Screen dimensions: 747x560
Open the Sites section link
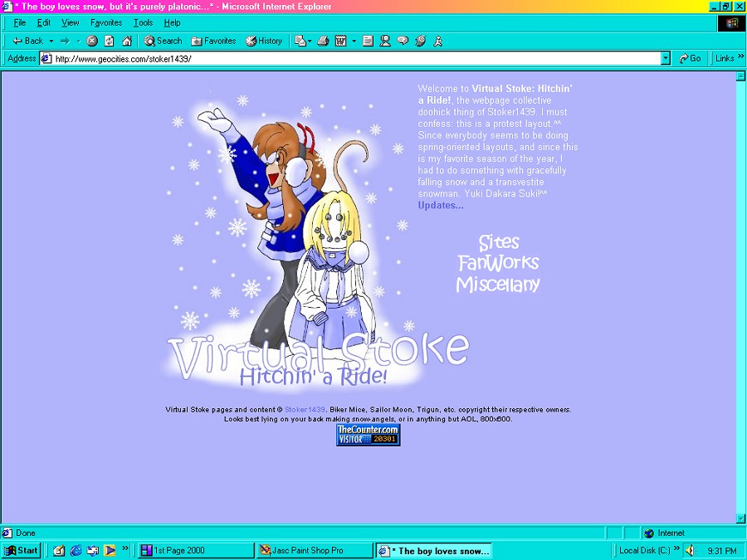(498, 242)
